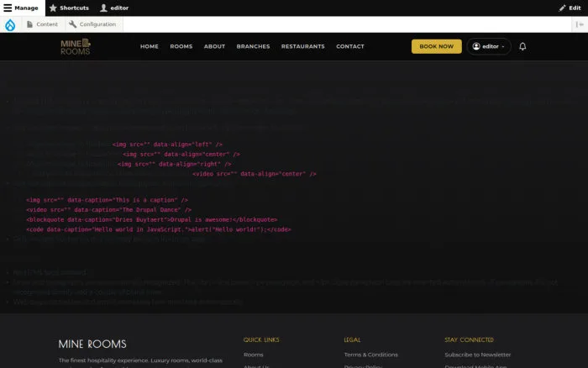588x368 pixels.
Task: Open RESTAURANTS nav item
Action: coord(303,46)
